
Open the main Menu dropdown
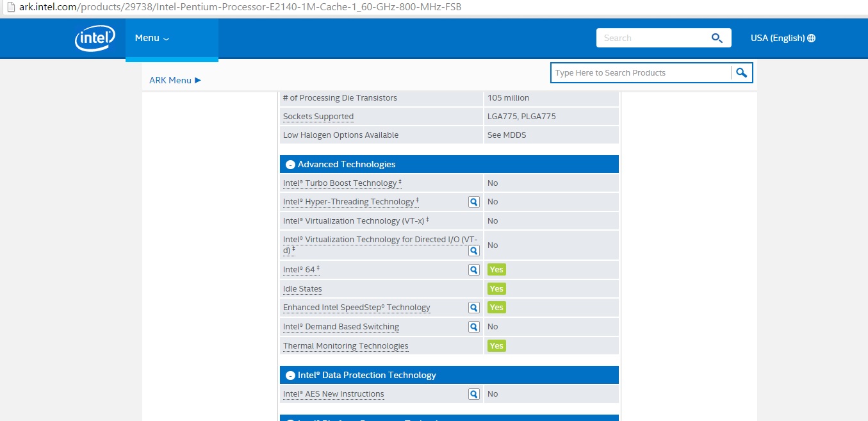click(x=152, y=38)
